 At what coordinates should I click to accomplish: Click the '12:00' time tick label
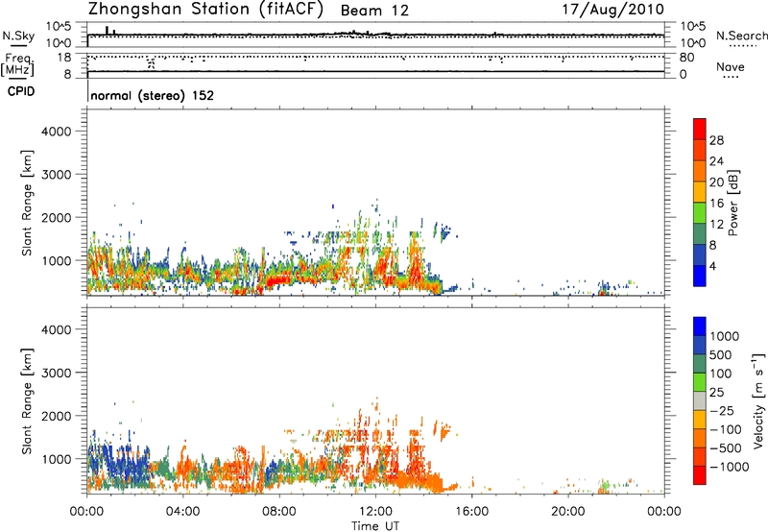point(375,512)
